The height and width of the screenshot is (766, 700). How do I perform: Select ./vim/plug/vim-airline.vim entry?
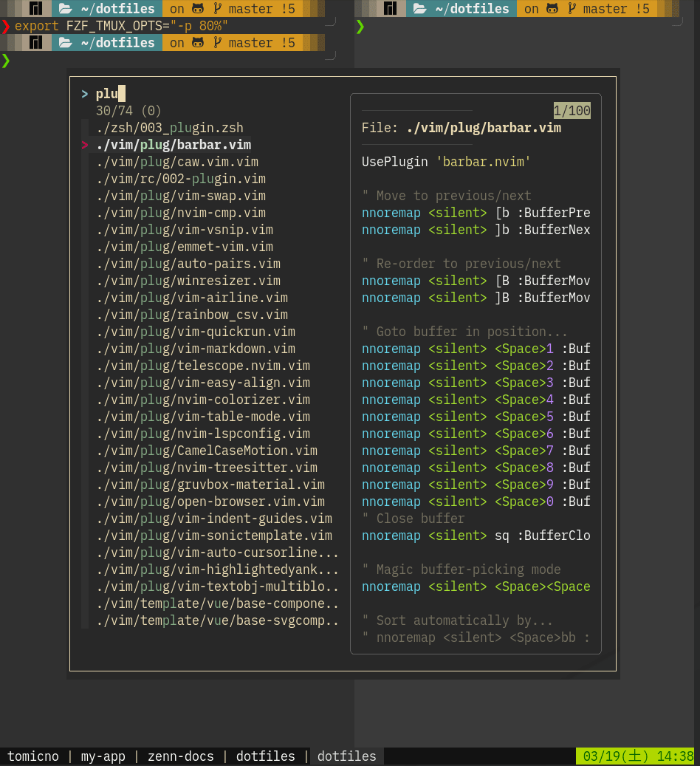point(192,298)
